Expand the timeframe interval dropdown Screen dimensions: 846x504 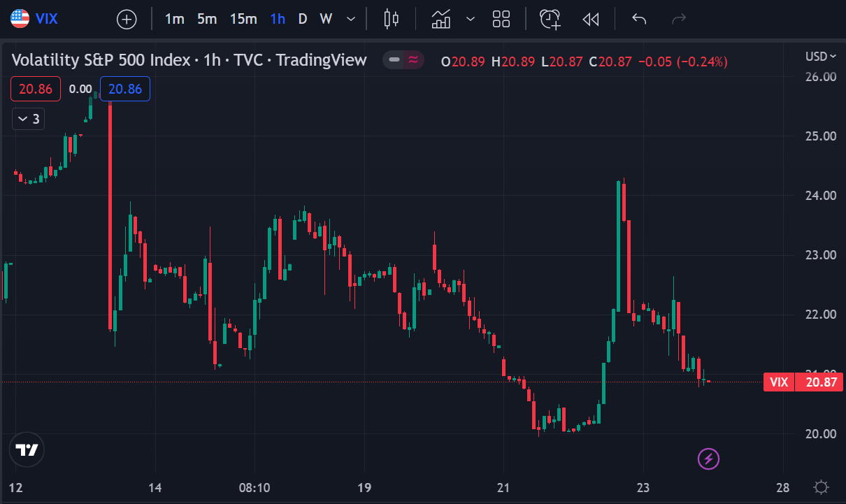point(351,19)
